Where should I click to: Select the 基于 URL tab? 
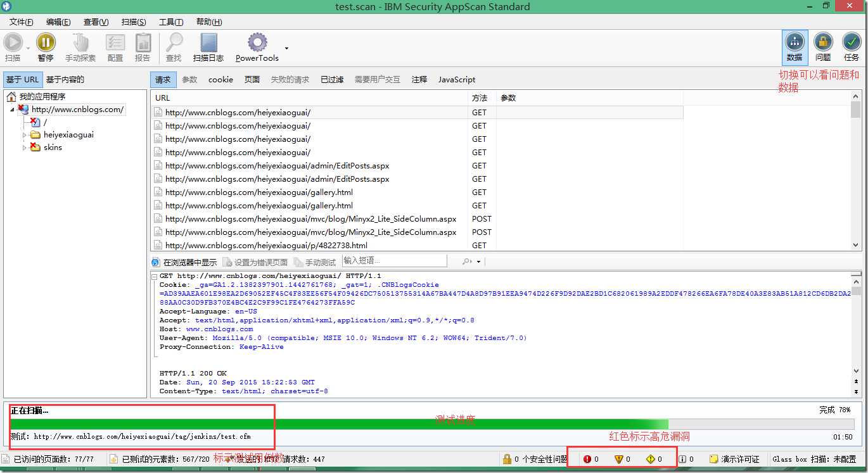coord(22,80)
